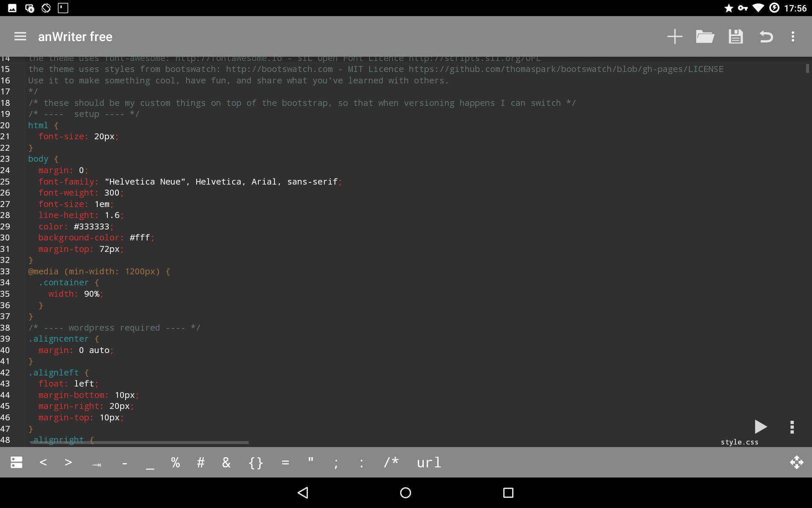Open the top-right overflow menu

[x=793, y=36]
